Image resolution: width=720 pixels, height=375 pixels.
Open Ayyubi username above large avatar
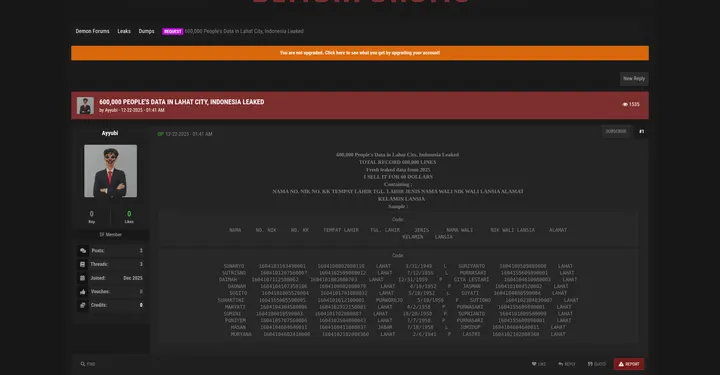pos(110,133)
